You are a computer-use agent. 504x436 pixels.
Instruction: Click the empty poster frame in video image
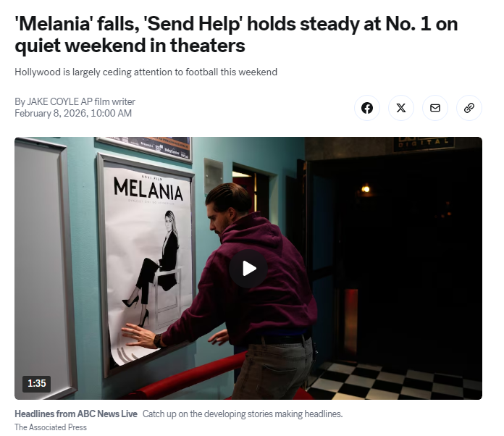pos(43,267)
